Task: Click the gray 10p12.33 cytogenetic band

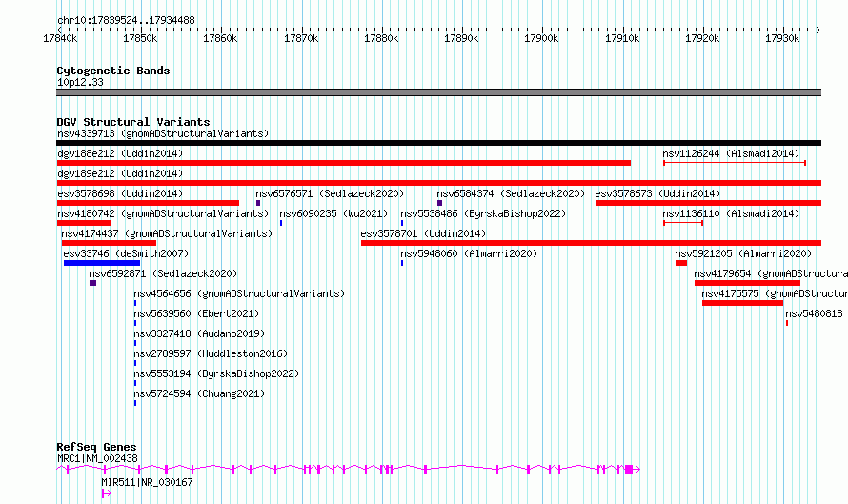Action: (x=438, y=92)
